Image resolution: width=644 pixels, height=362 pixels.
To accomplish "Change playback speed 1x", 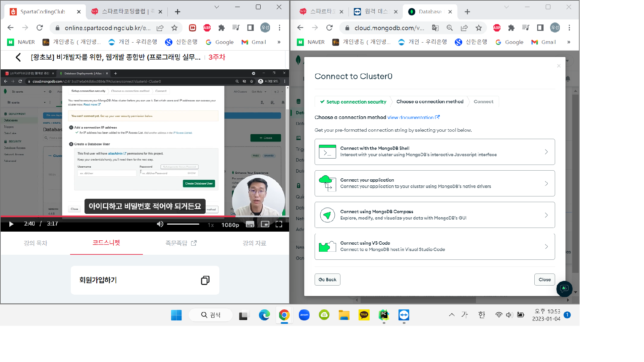I will (211, 225).
